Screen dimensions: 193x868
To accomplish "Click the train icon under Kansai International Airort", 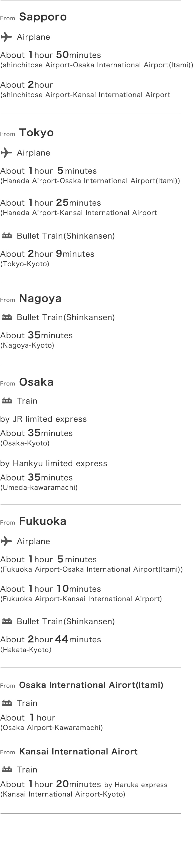I will (x=7, y=769).
